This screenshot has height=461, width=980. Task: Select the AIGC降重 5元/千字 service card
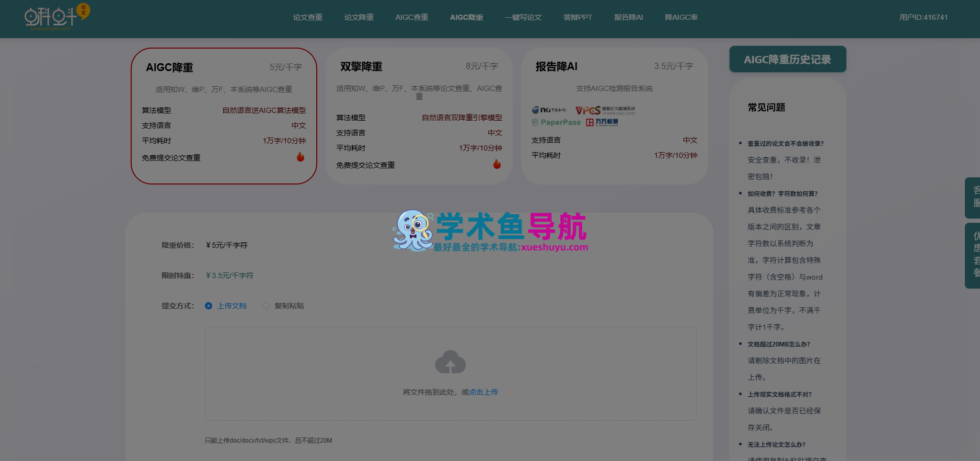click(x=224, y=116)
